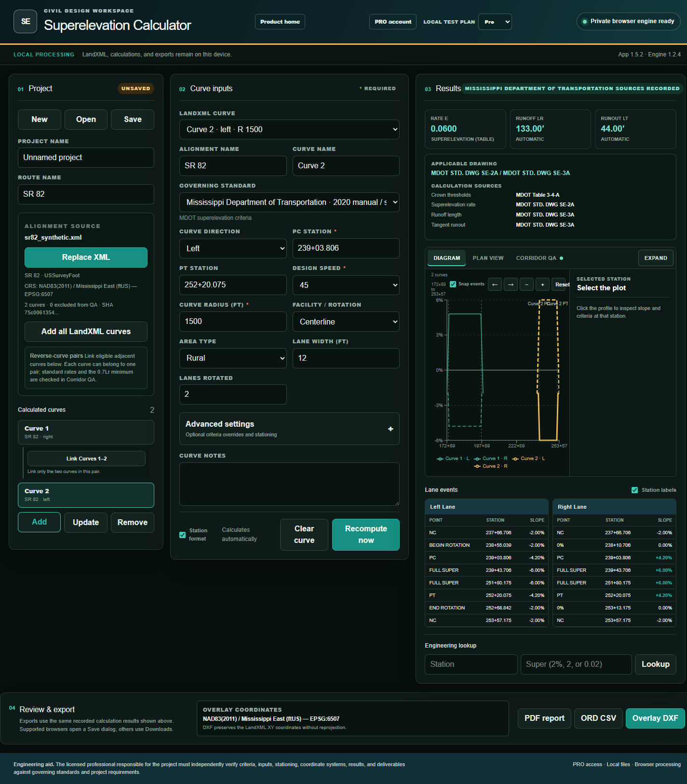Toggle Snap events checkbox
Screen dimensions: 687x784
(x=453, y=284)
